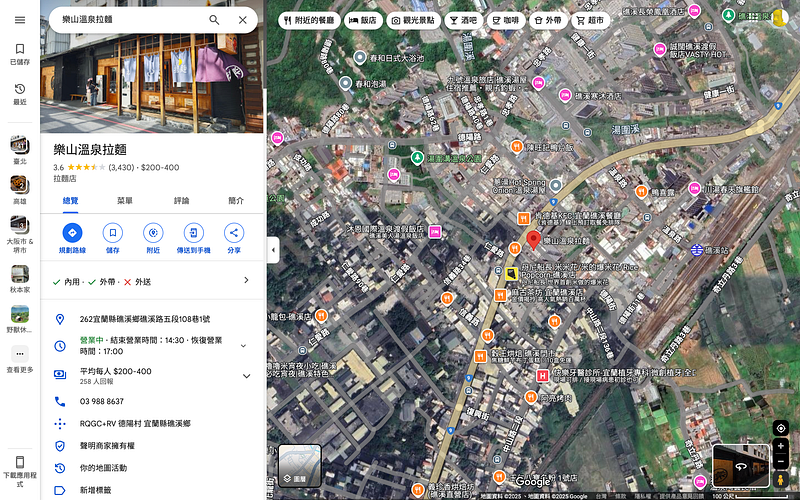
Task: Open the 圖層 layers switcher
Action: 299,465
